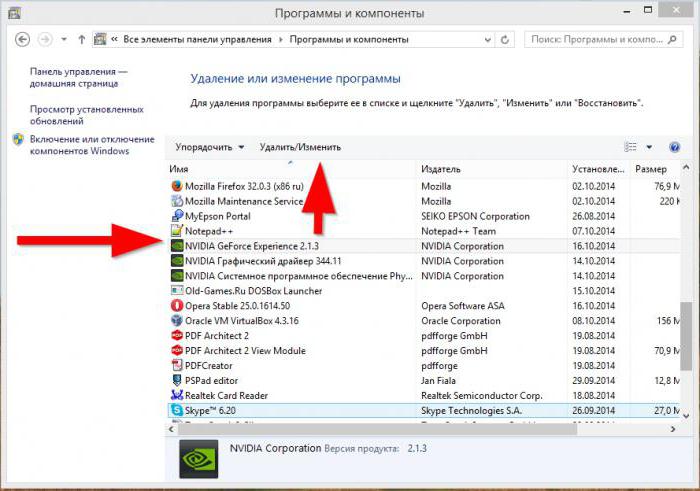The width and height of the screenshot is (700, 491).
Task: Click publisher Opera Software ASA
Action: coord(463,306)
